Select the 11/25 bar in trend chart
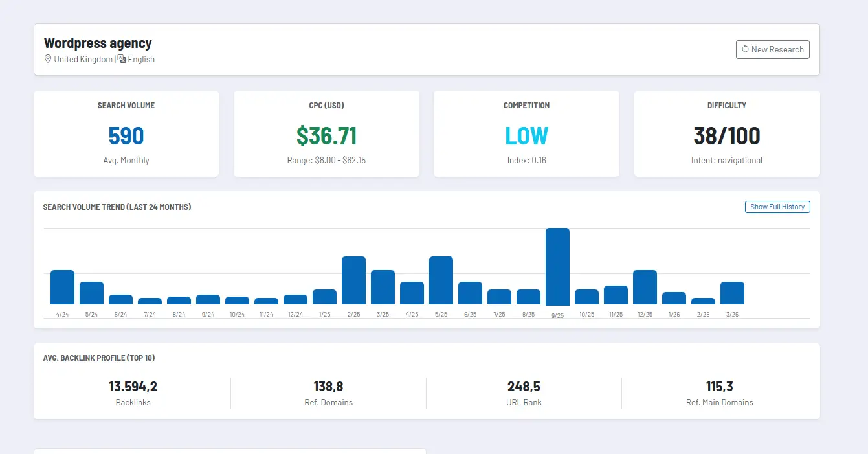The width and height of the screenshot is (868, 454). coord(616,295)
